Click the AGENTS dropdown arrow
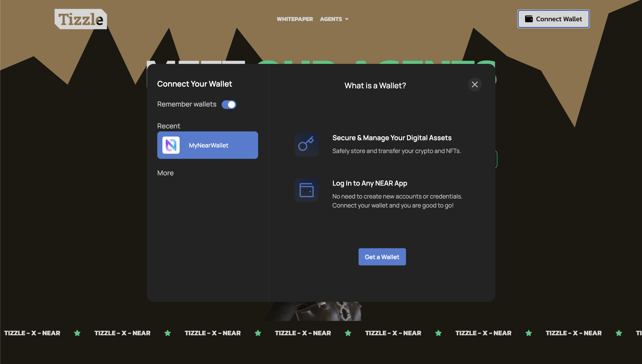Image resolution: width=642 pixels, height=364 pixels. pos(347,19)
